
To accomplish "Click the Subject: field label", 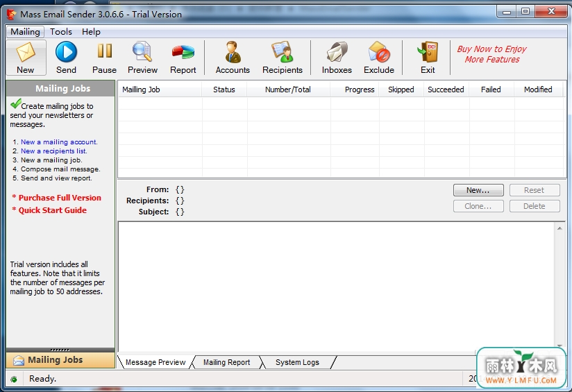I will click(x=153, y=212).
